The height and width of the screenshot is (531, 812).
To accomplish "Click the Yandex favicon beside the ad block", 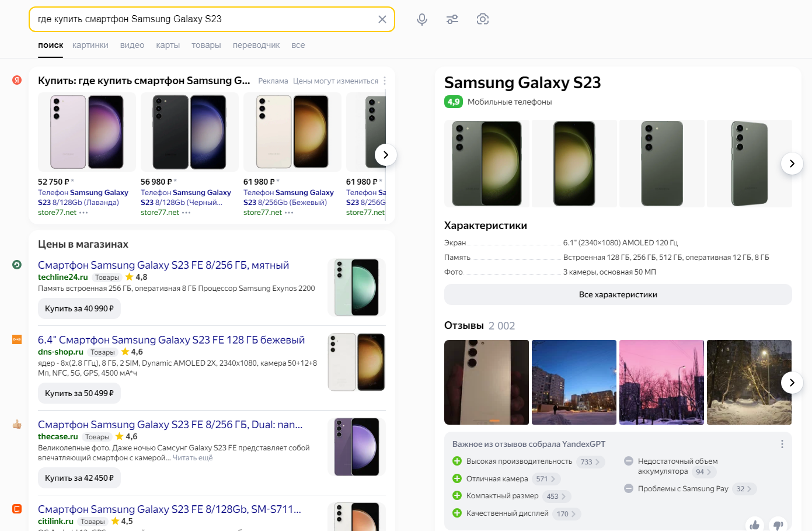I will (x=17, y=80).
